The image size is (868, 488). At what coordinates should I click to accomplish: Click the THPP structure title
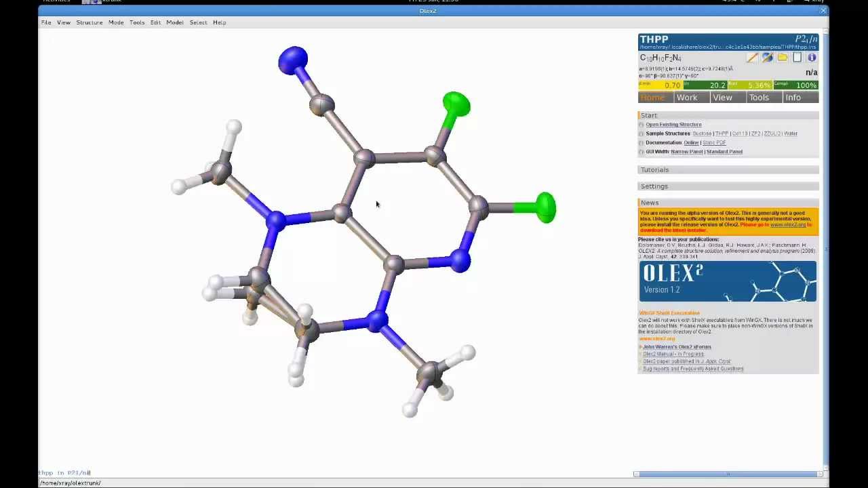654,39
